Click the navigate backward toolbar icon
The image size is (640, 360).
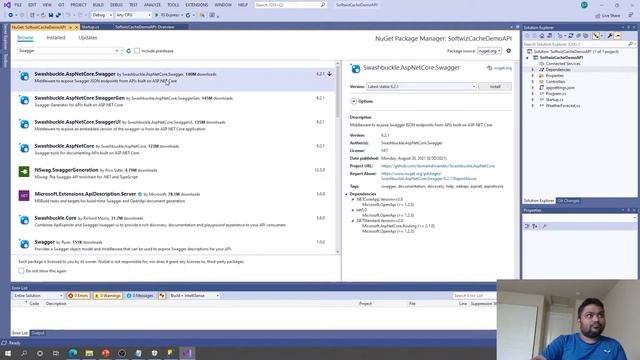[x=11, y=15]
